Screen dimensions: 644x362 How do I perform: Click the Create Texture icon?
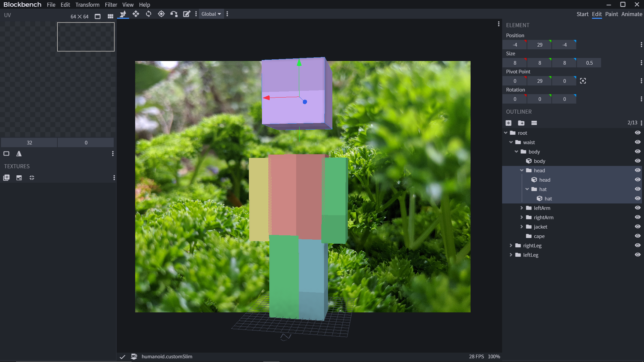(19, 178)
